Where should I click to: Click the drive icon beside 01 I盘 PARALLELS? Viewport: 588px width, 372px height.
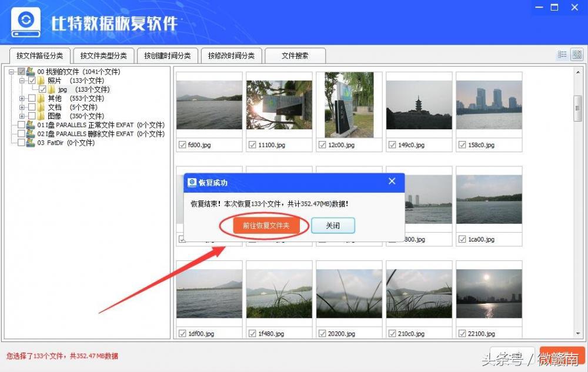[x=30, y=125]
